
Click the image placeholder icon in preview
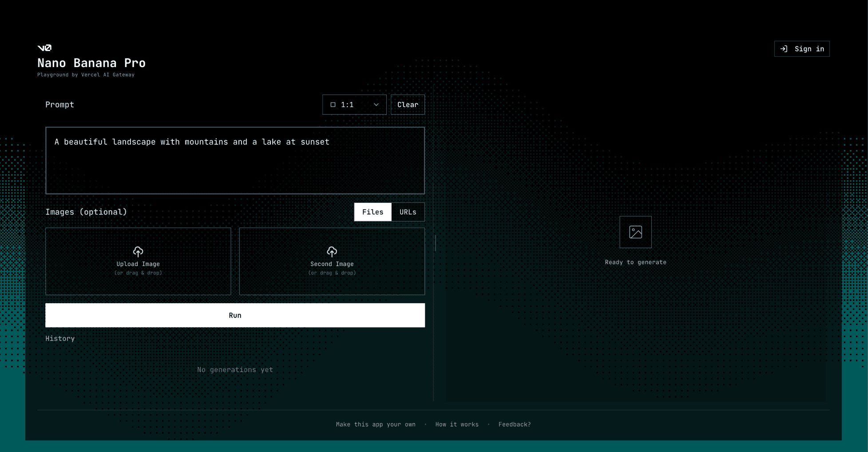(x=635, y=232)
